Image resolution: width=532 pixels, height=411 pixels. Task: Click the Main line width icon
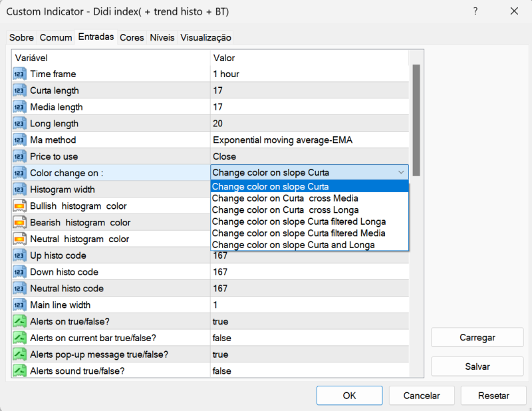click(19, 305)
